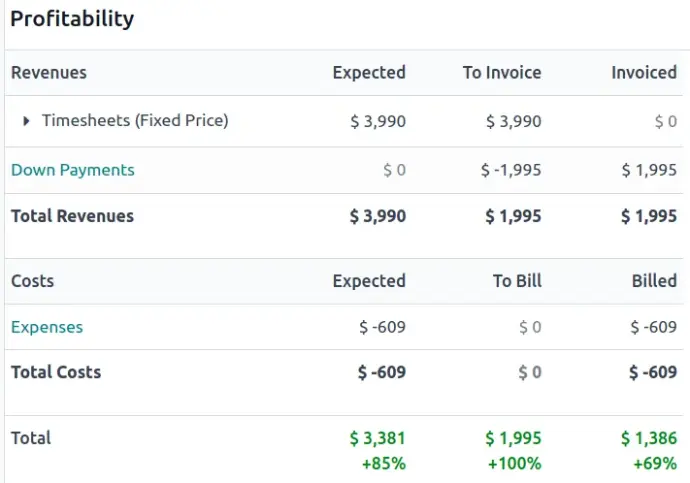Click the Profitability section heading

click(x=72, y=19)
